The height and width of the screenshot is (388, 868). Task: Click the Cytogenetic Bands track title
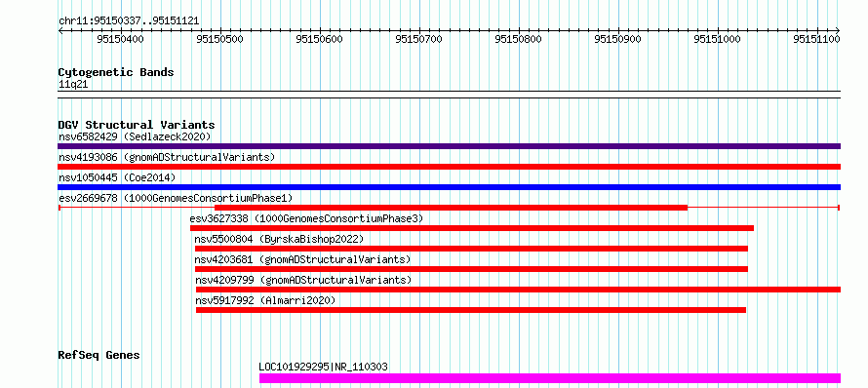pos(116,72)
